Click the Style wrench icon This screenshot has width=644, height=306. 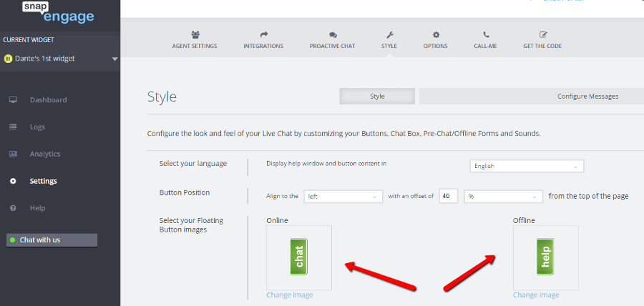point(389,35)
